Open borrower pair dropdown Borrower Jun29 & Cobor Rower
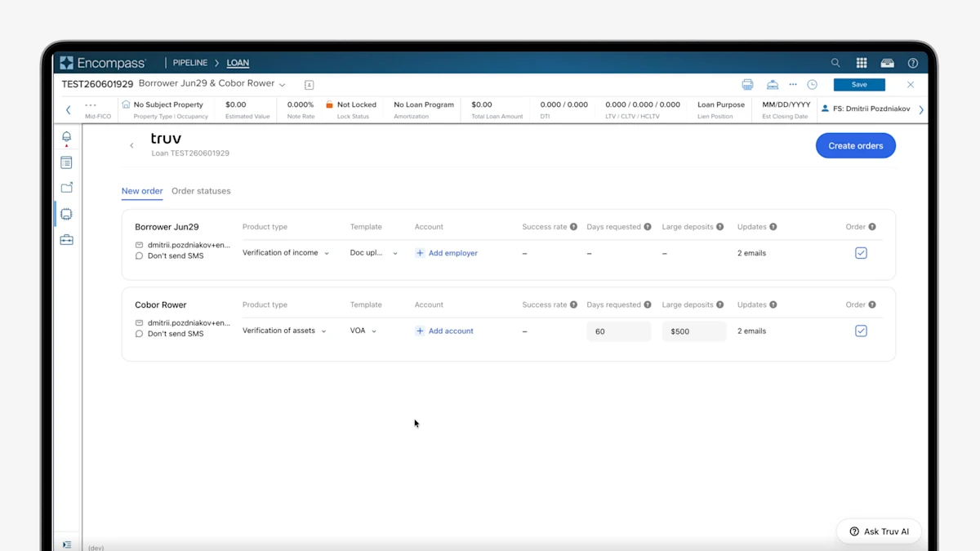Image resolution: width=980 pixels, height=551 pixels. click(x=212, y=84)
